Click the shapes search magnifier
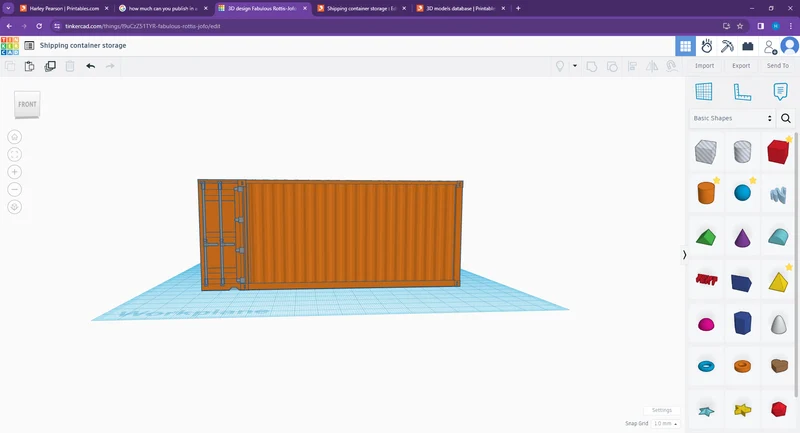Image resolution: width=800 pixels, height=433 pixels. pos(786,118)
